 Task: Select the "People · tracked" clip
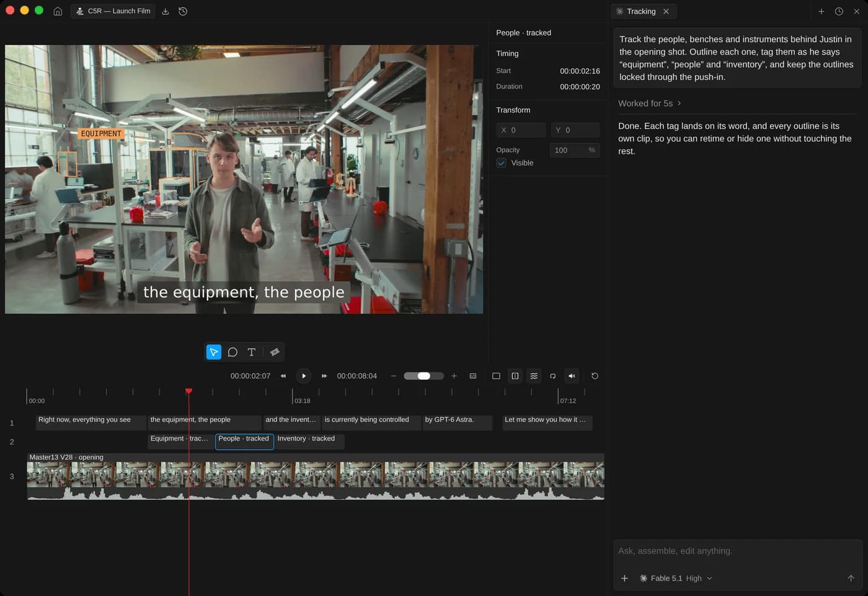[244, 441]
